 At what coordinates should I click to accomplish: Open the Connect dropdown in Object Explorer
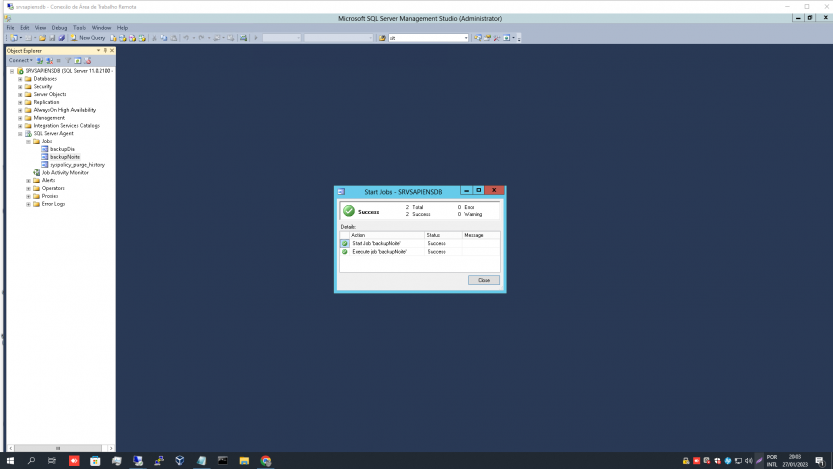tap(21, 61)
